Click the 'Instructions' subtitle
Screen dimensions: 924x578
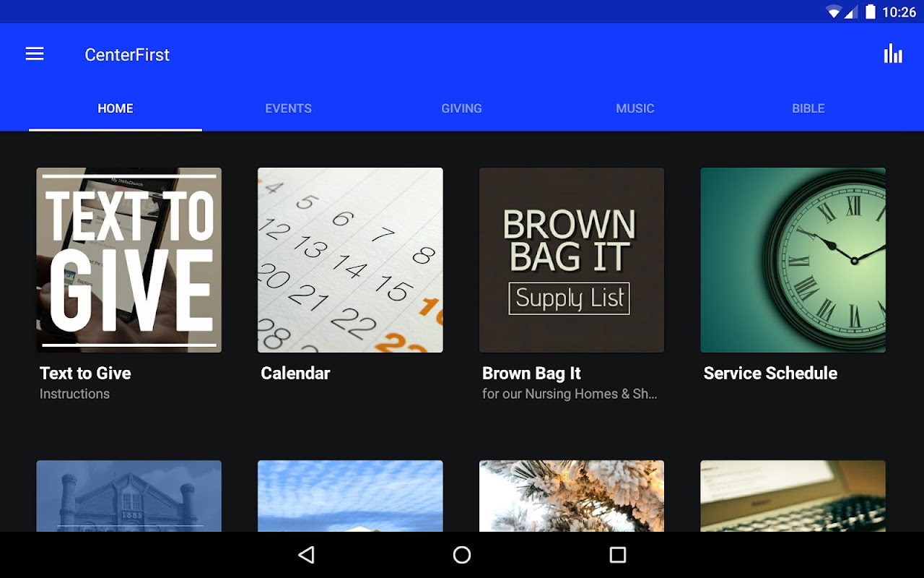click(74, 394)
